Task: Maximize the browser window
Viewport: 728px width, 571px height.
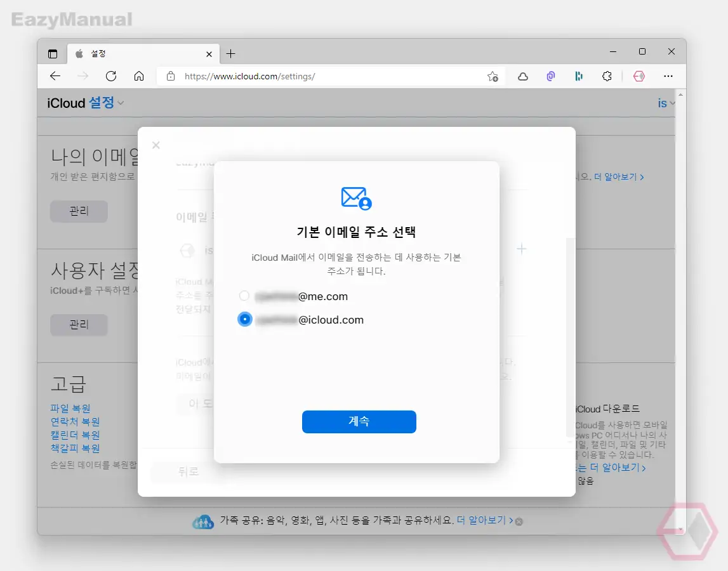Action: click(642, 51)
